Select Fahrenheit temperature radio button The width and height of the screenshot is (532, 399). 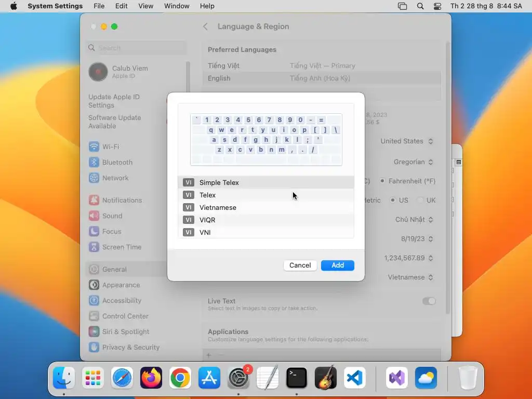pyautogui.click(x=382, y=181)
